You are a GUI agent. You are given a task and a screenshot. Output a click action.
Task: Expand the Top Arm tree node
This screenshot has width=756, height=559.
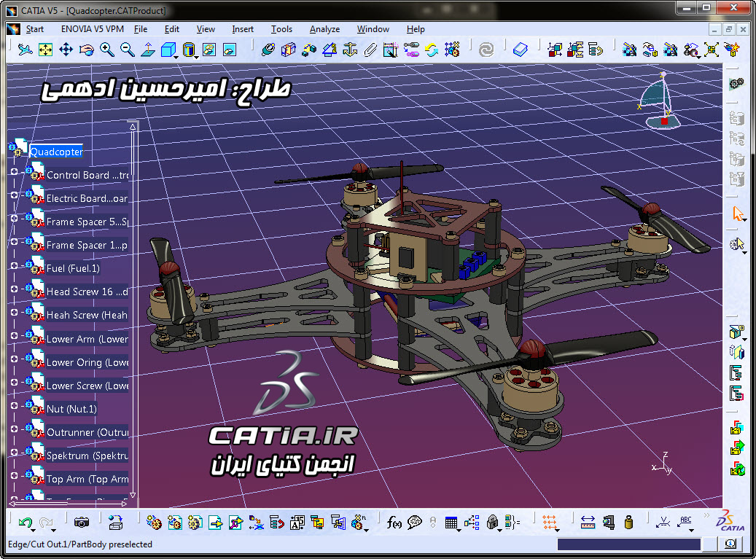[x=14, y=475]
